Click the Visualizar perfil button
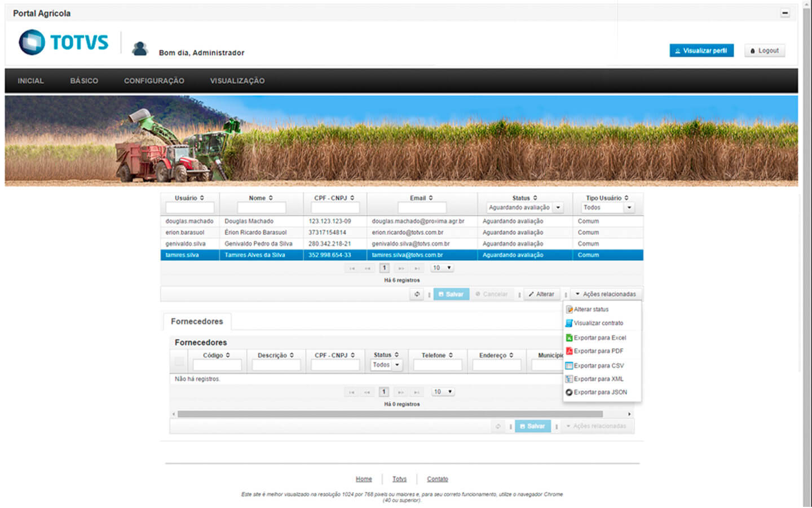This screenshot has height=508, width=812. pyautogui.click(x=701, y=51)
